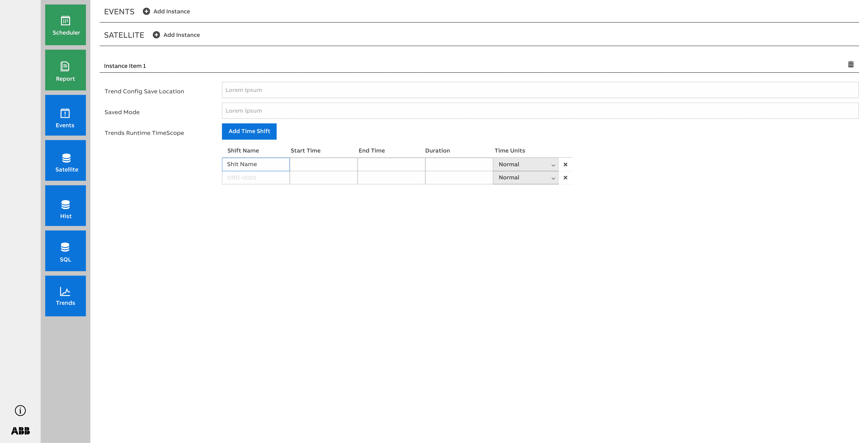Click the info circle icon
Screen dimensions: 868x443
20,410
